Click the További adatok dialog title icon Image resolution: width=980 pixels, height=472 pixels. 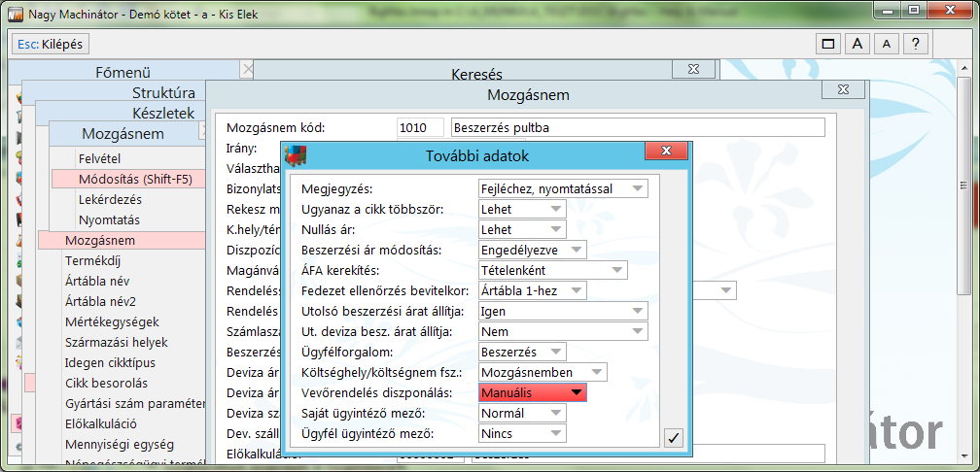295,155
